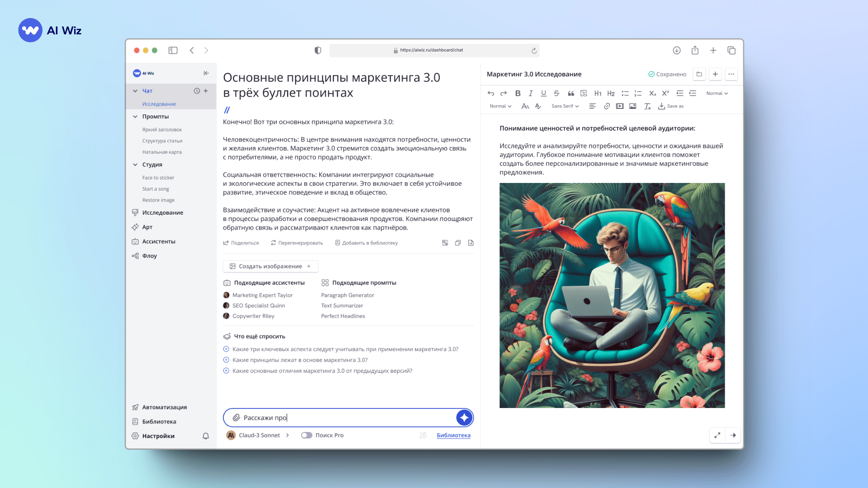Open Ассистенты in the sidebar
Image resolution: width=868 pixels, height=488 pixels.
(158, 242)
